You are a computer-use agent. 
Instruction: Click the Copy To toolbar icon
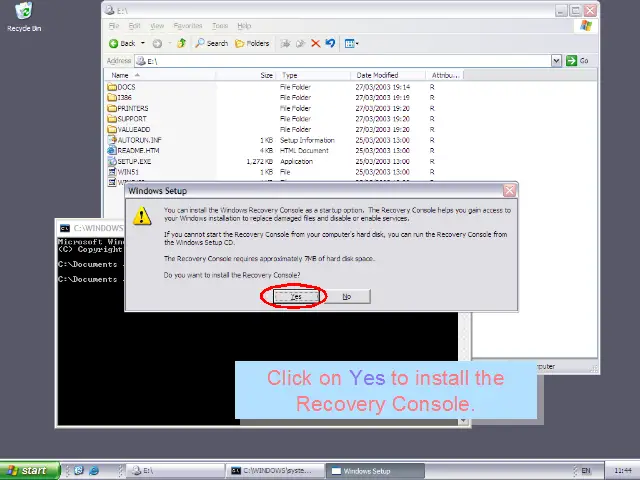(x=300, y=43)
